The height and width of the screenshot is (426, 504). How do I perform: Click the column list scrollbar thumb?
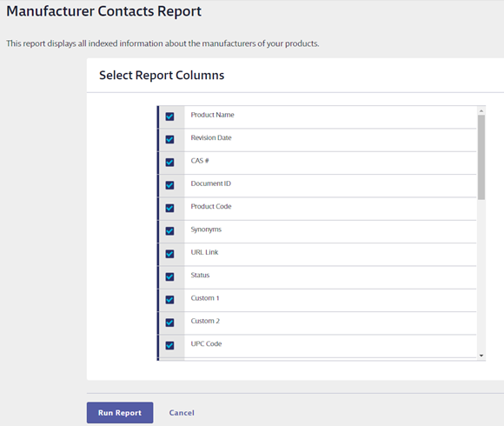pyautogui.click(x=481, y=157)
